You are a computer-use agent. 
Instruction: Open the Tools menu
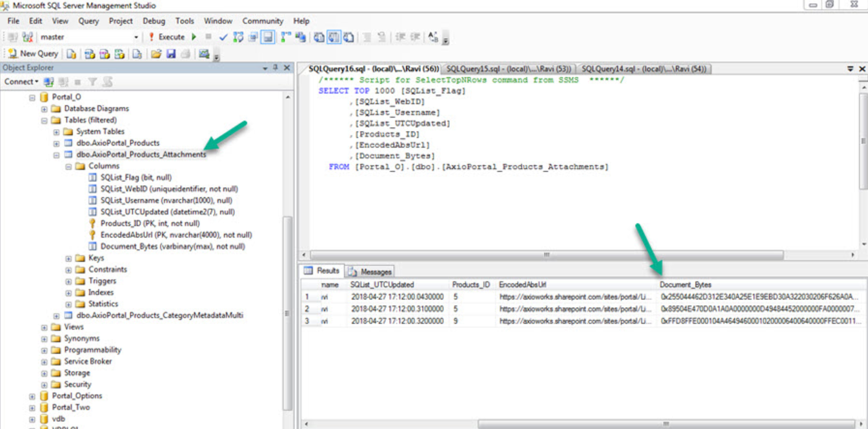point(185,21)
